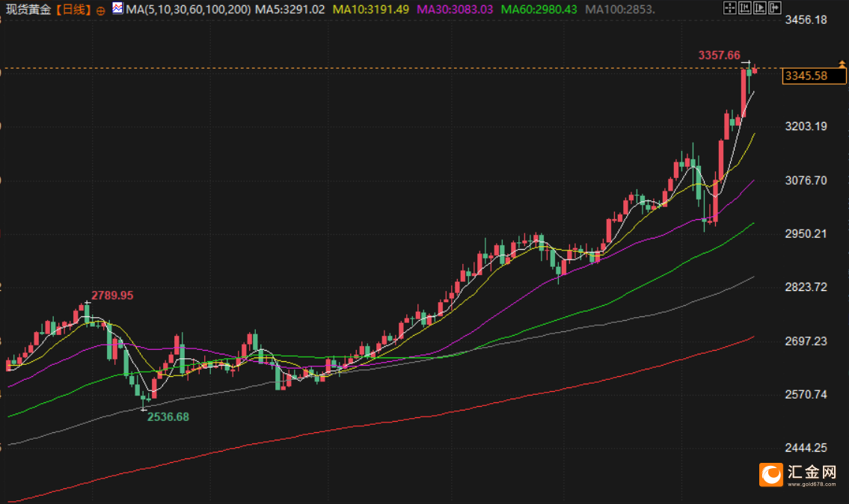The height and width of the screenshot is (504, 849).
Task: Open the MA(5,10,30,60,100,200) indicator settings
Action: 189,10
